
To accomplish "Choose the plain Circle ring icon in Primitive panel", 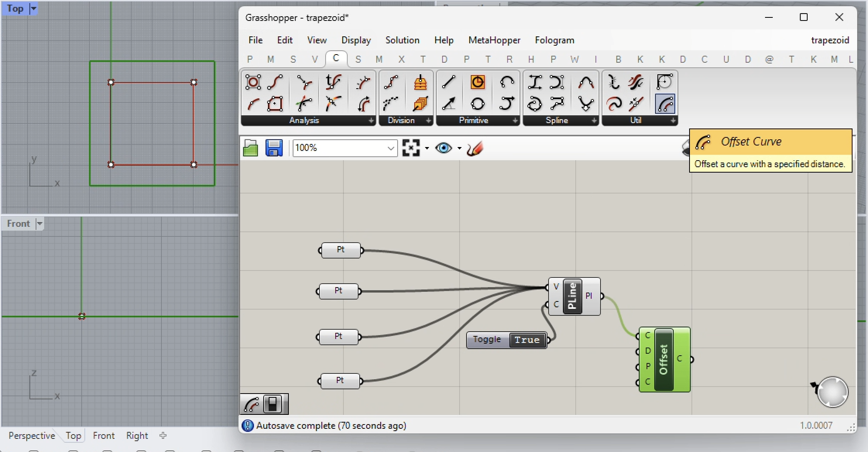I will 477,104.
